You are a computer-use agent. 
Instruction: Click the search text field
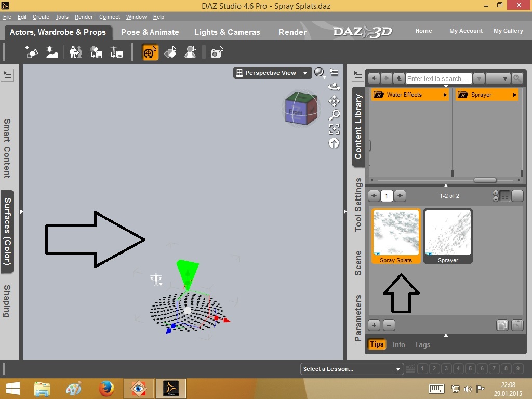[438, 79]
